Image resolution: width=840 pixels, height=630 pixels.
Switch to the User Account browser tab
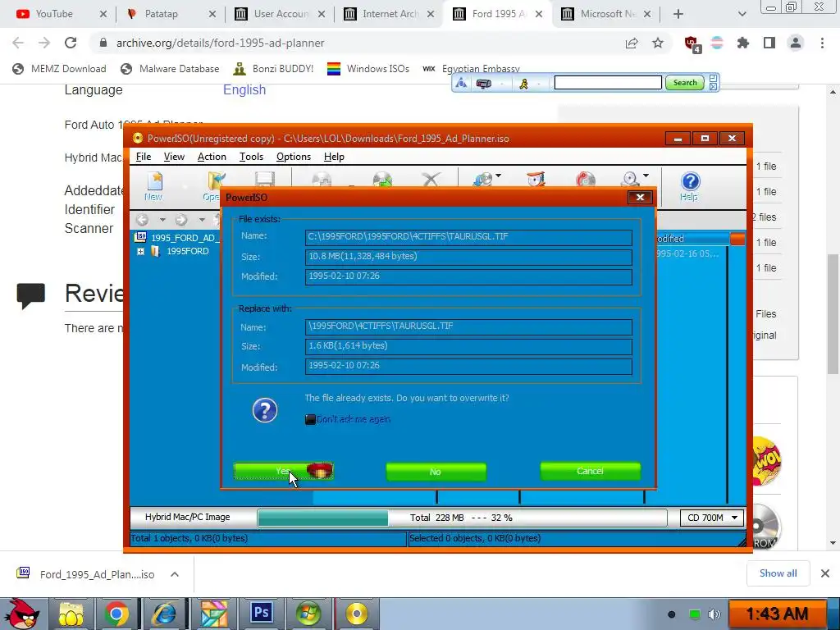tap(280, 14)
